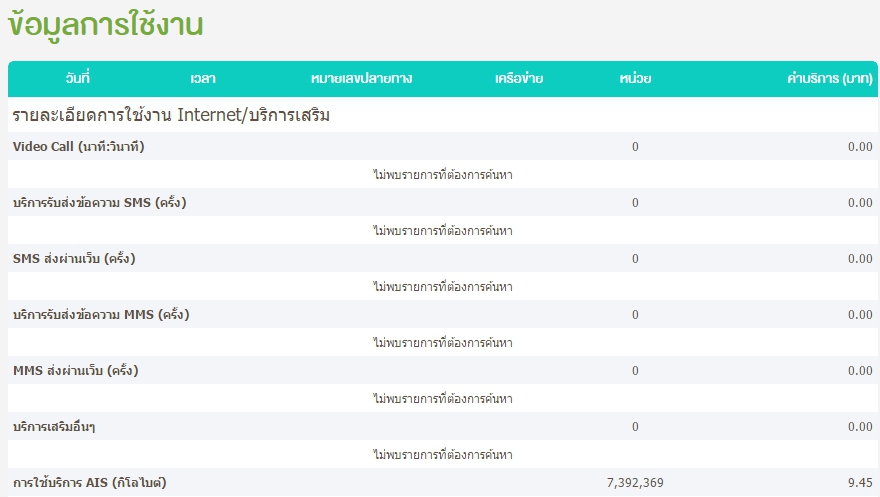
Task: Click the 9.45 service fee value
Action: pyautogui.click(x=860, y=483)
